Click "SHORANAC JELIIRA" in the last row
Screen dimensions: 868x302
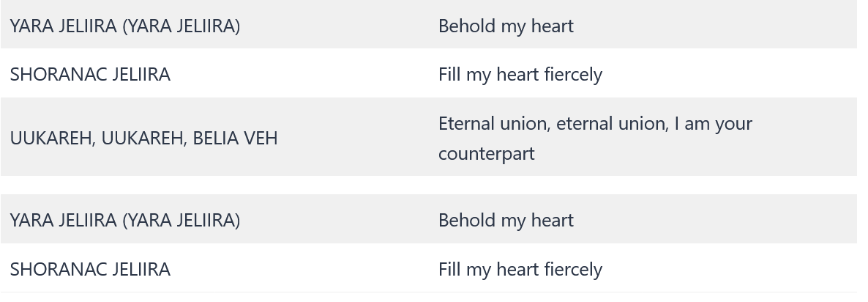click(90, 269)
